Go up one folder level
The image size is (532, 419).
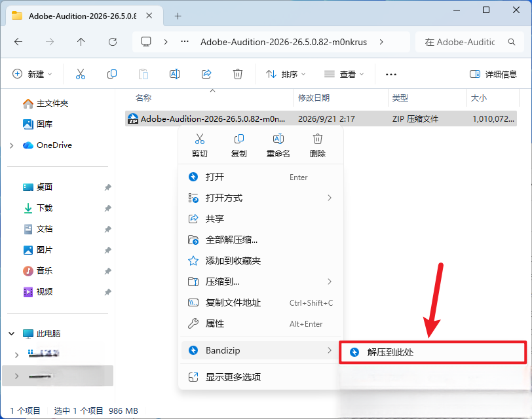coord(81,42)
